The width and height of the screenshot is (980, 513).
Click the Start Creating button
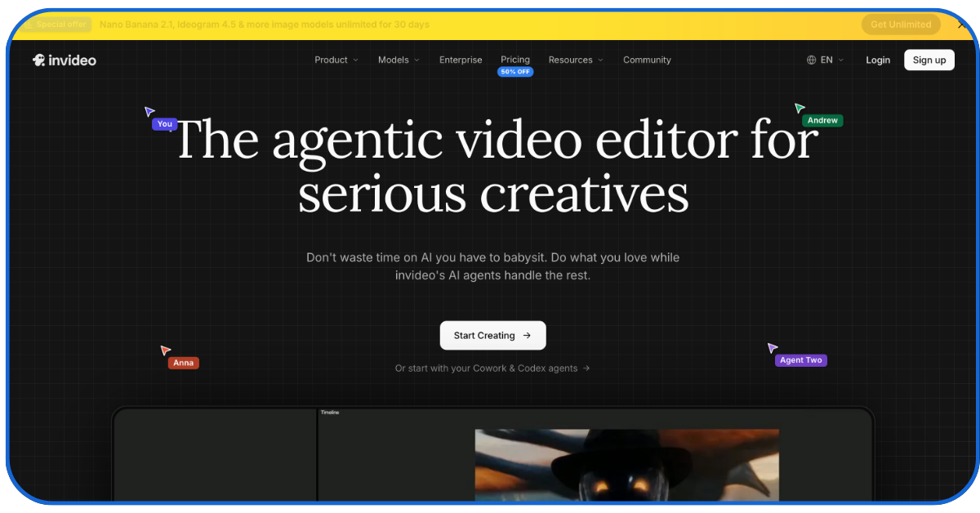[x=493, y=336]
